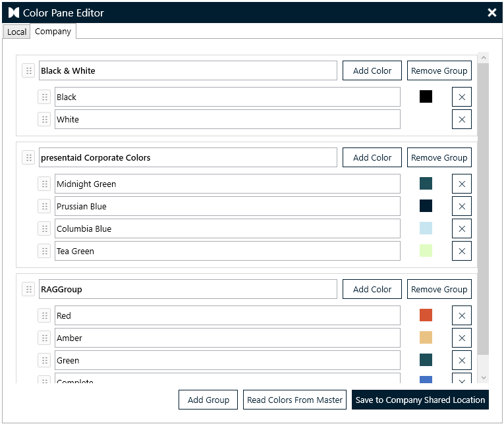Edit the Red color name field

coord(227,315)
